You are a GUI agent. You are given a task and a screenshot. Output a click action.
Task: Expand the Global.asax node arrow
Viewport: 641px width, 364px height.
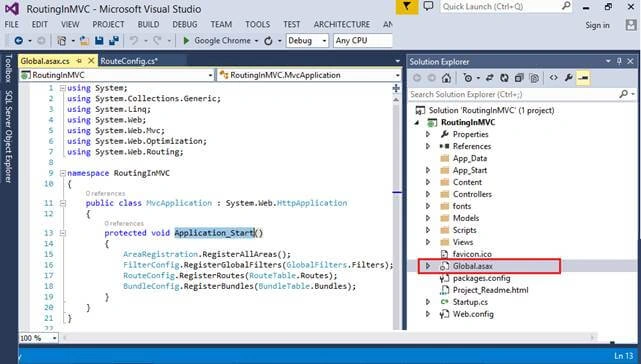point(428,266)
